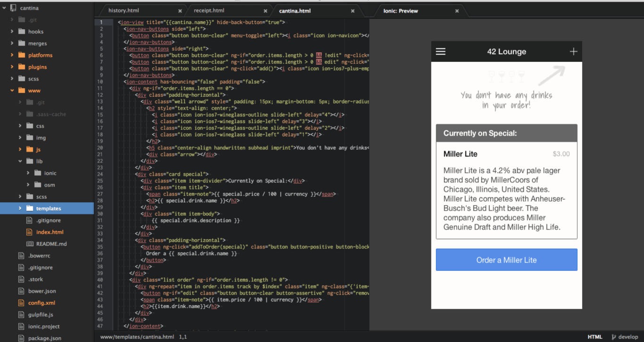The height and width of the screenshot is (342, 644).
Task: Switch to history.html tab
Action: coord(124,10)
